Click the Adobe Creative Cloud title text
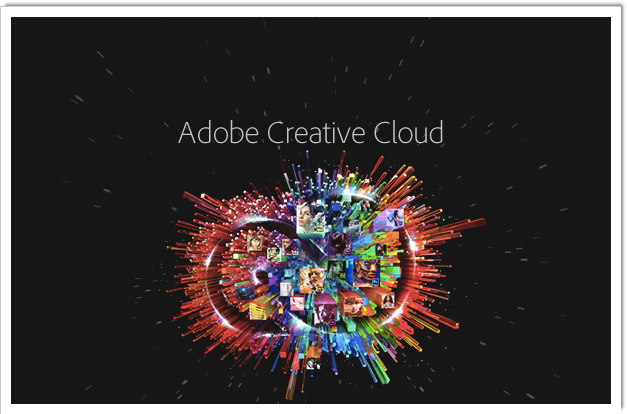This screenshot has width=627, height=414. pyautogui.click(x=311, y=132)
